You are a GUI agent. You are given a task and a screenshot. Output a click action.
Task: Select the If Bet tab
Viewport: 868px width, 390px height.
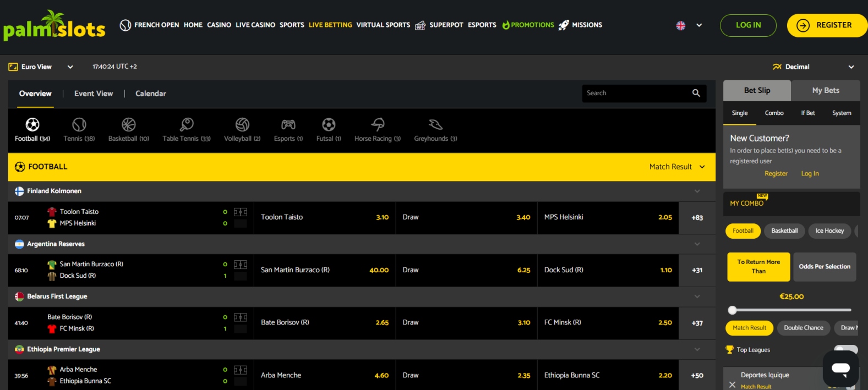tap(807, 113)
